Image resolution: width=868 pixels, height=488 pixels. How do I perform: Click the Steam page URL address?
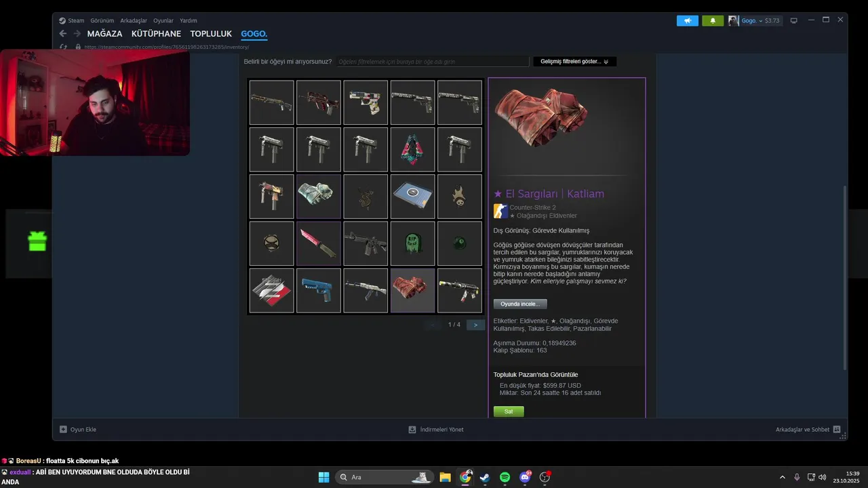tap(167, 47)
